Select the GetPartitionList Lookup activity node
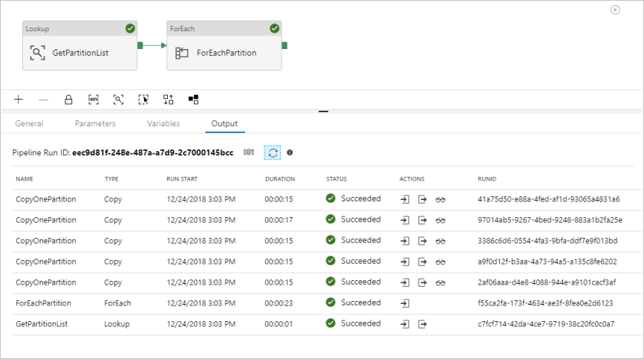644x359 pixels. click(79, 53)
